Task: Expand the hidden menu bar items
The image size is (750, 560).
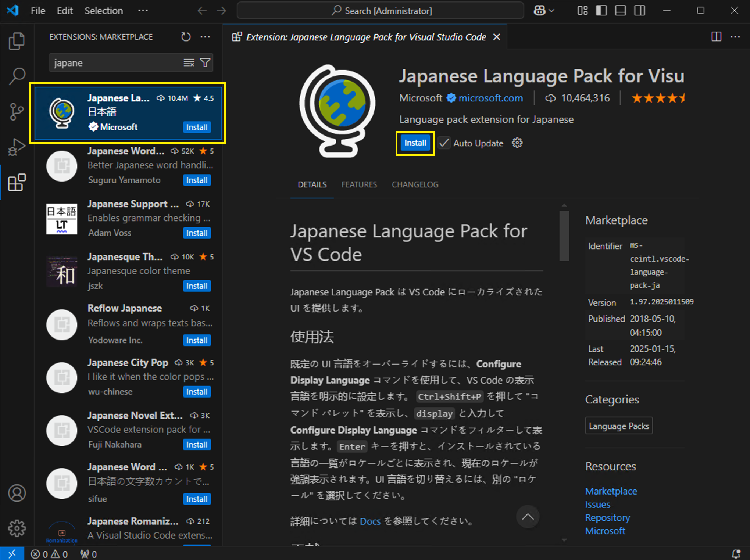Action: click(143, 11)
